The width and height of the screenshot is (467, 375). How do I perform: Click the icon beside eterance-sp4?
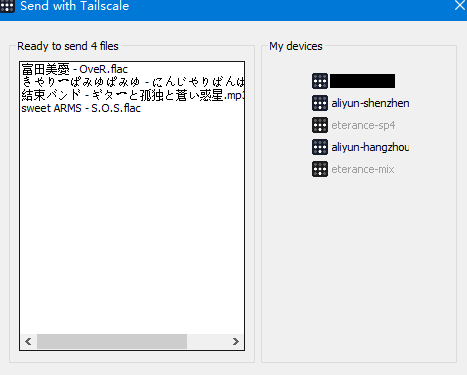320,125
